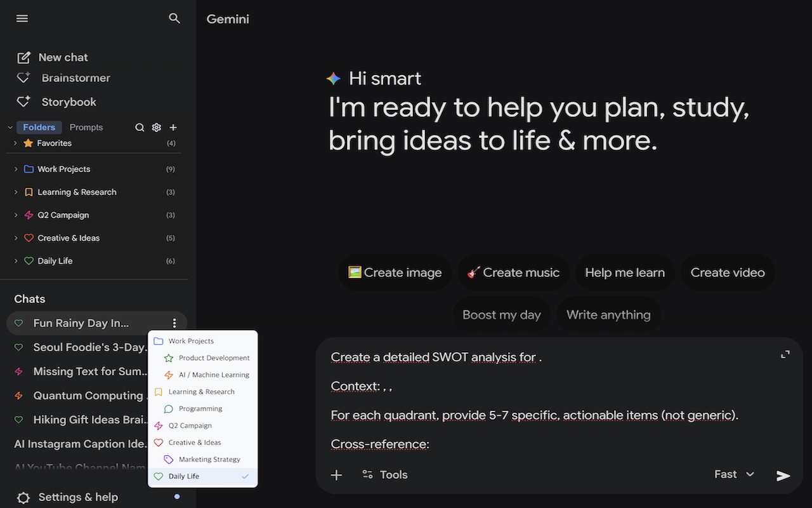
Task: Expand the Work Projects folder
Action: [x=16, y=170]
